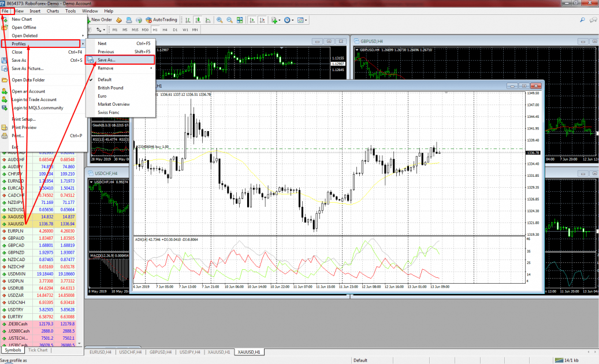The image size is (599, 364).
Task: Open the Charts menu
Action: [x=53, y=11]
